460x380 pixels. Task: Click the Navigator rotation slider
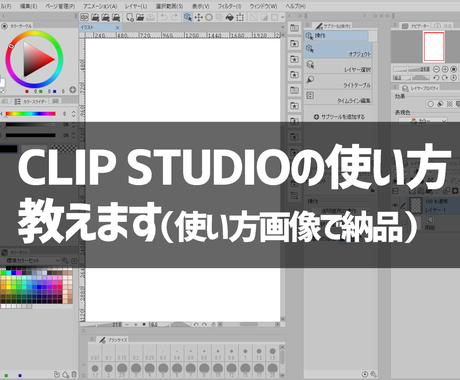pos(411,78)
